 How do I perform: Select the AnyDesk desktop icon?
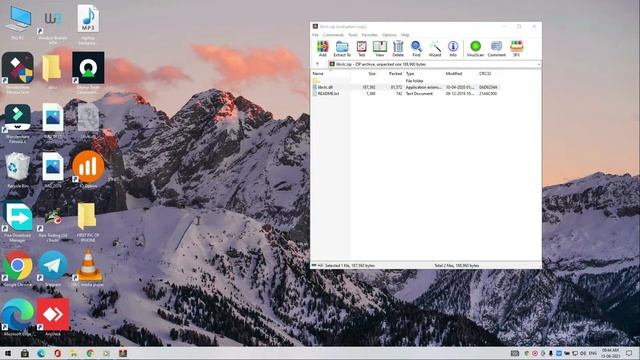(53, 318)
